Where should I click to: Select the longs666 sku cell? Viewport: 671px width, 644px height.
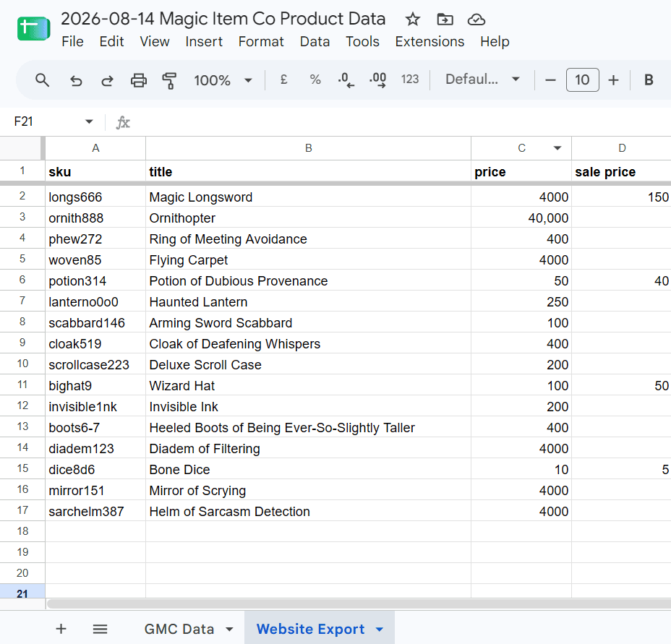(95, 197)
